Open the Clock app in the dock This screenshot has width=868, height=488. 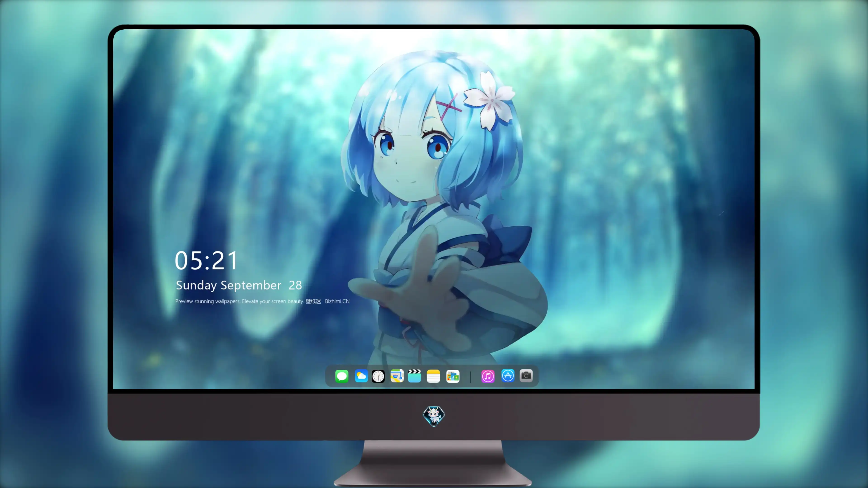click(x=378, y=376)
